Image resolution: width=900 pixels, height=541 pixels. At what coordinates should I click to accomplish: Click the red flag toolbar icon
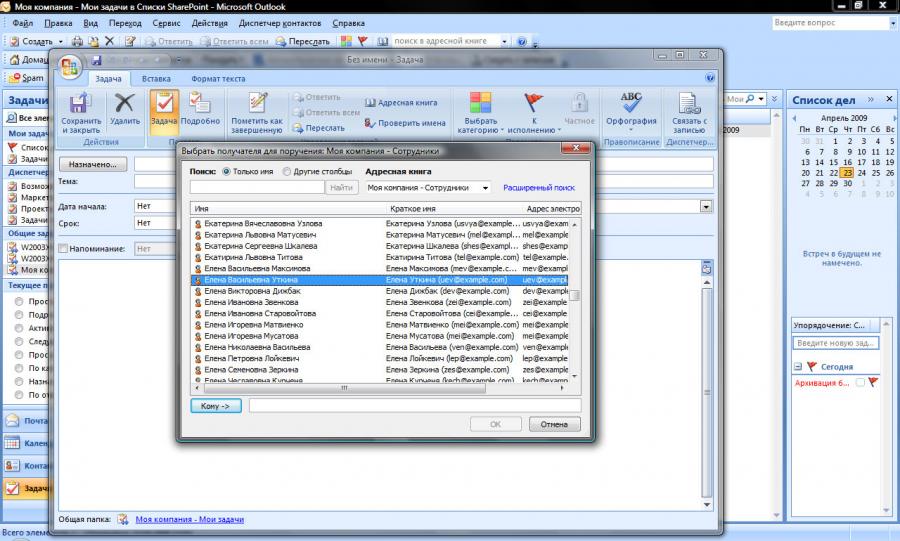(x=362, y=41)
